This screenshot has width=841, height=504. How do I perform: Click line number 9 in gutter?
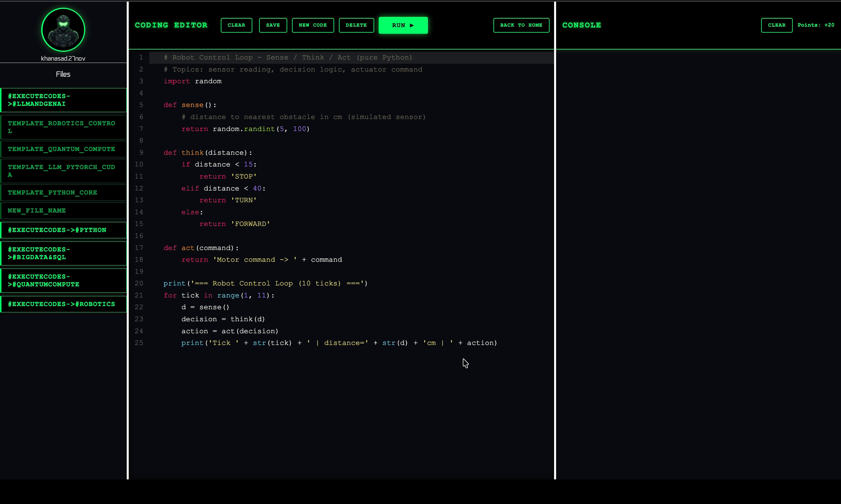point(141,152)
